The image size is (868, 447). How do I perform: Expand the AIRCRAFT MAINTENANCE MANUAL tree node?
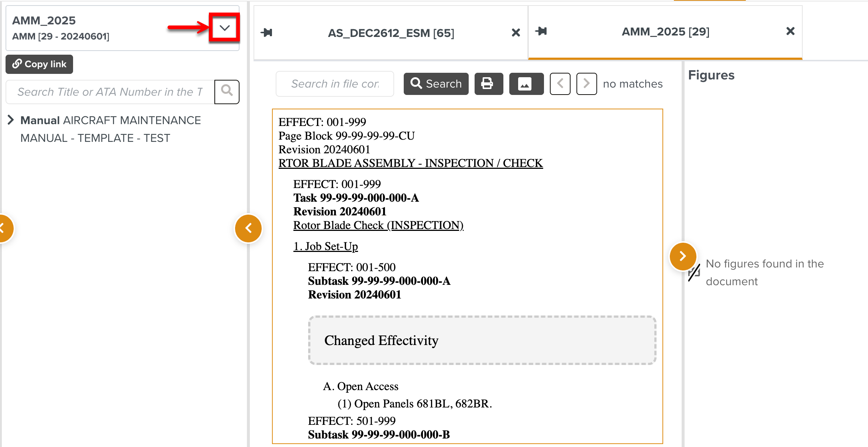[10, 120]
